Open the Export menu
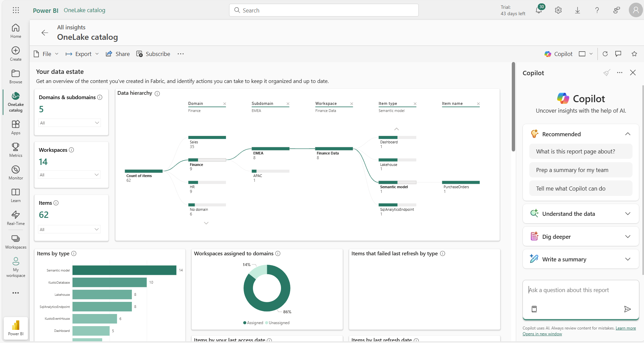This screenshot has height=343, width=644. point(82,54)
